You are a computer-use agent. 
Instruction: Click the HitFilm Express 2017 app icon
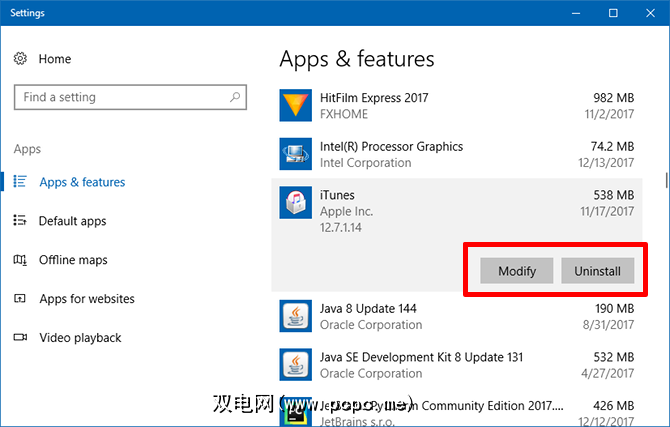click(x=296, y=106)
